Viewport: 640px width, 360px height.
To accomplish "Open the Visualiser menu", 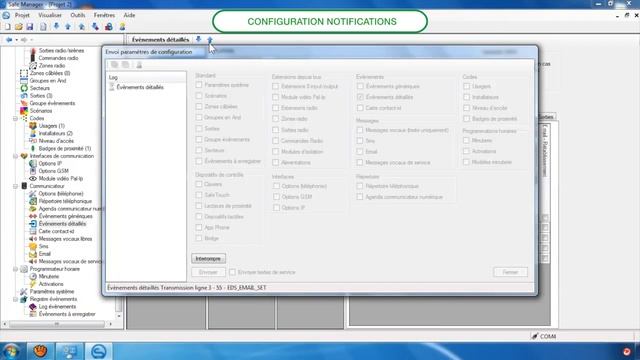I will (50, 15).
